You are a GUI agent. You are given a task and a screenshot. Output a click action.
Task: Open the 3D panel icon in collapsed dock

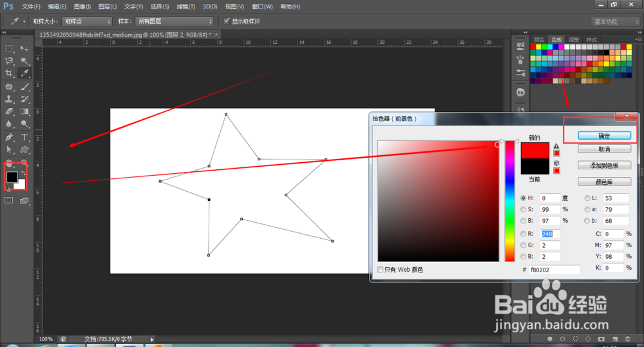pyautogui.click(x=520, y=46)
